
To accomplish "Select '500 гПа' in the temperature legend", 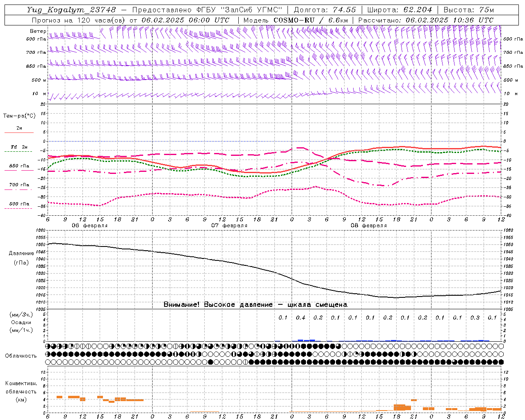I will point(19,204).
